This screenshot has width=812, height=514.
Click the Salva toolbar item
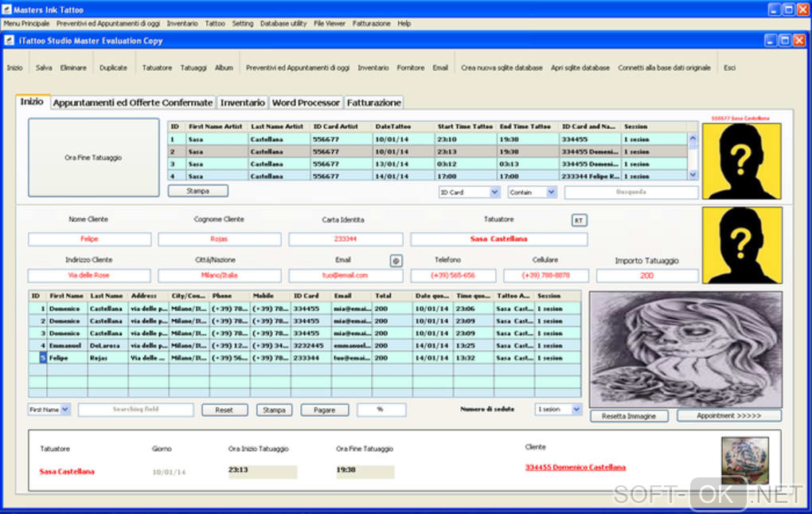[x=44, y=68]
